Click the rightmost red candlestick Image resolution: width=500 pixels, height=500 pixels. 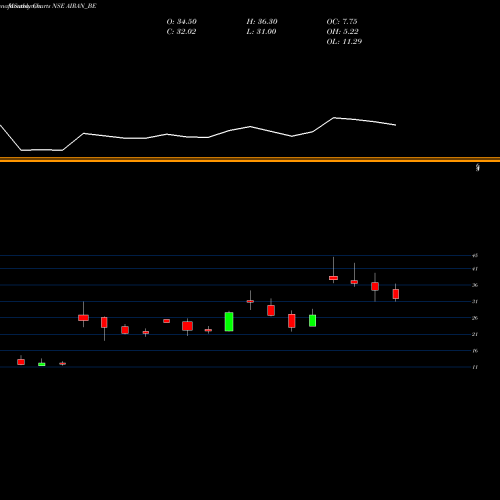tap(396, 294)
